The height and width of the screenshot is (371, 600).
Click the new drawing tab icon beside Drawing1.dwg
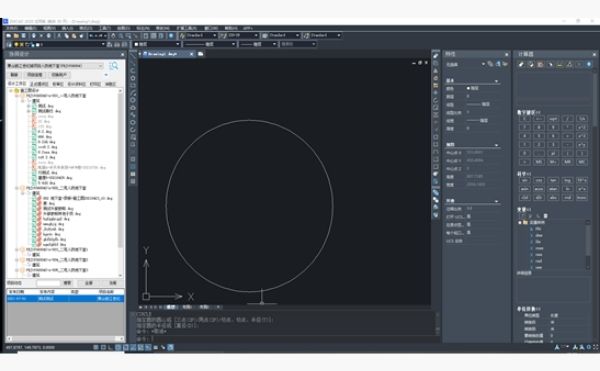point(201,54)
